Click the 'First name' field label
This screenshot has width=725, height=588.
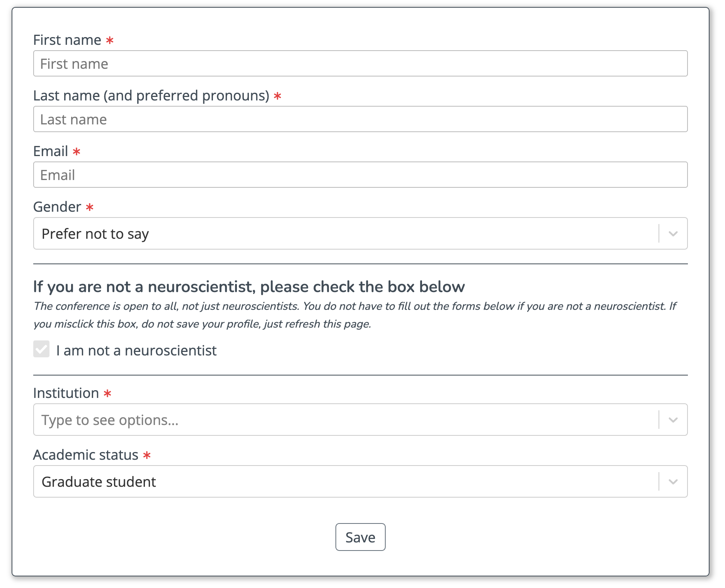[67, 40]
